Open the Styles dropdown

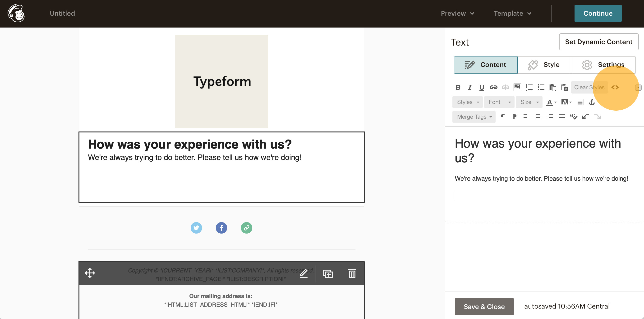coord(468,102)
